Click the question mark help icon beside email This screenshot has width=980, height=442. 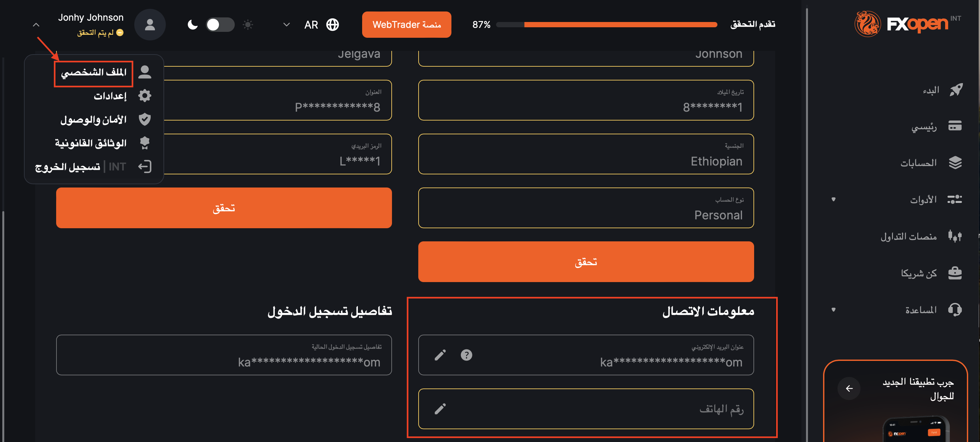(466, 355)
